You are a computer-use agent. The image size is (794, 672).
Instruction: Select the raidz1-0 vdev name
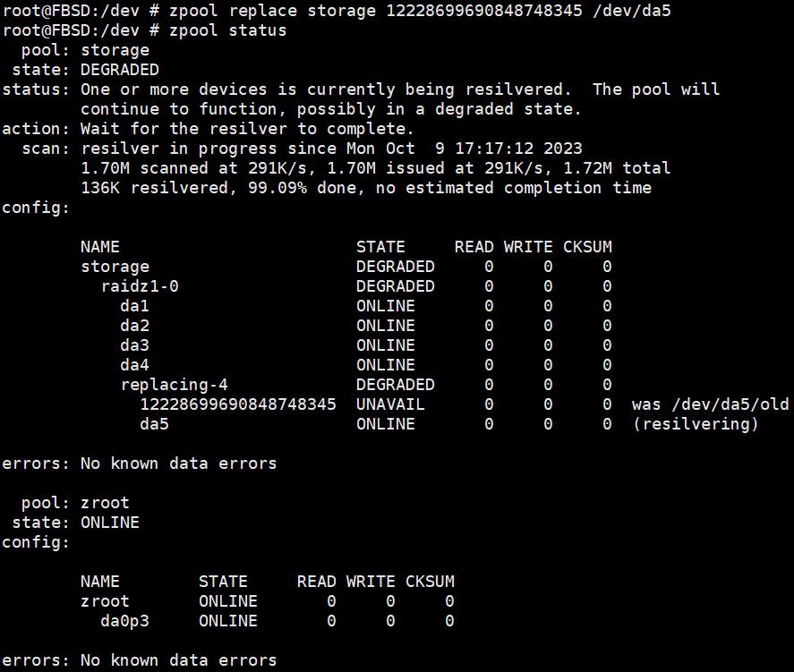(x=140, y=286)
